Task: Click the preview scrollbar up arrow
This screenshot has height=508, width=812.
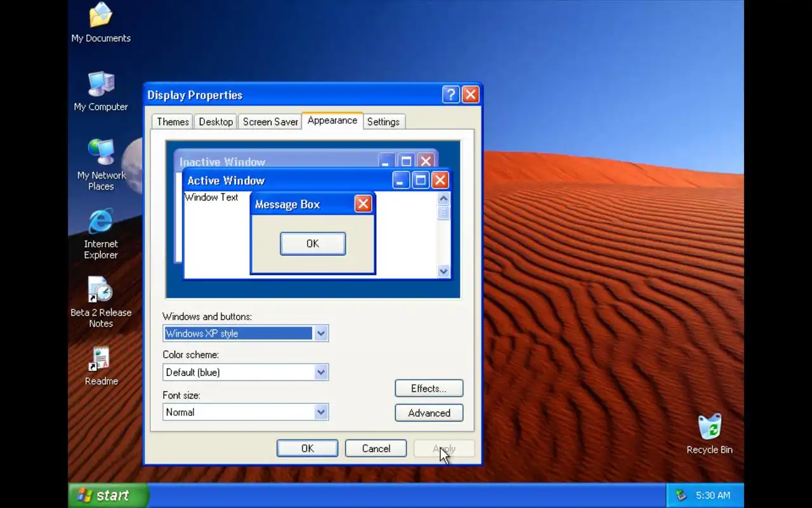Action: [x=443, y=199]
